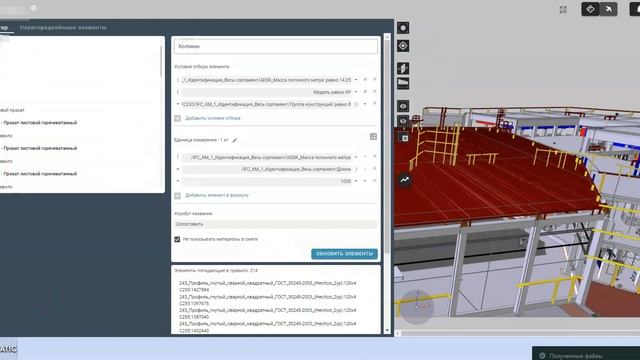This screenshot has width=640, height=360.
Task: Toggle the checkbox about showing materials in estimate
Action: click(177, 239)
